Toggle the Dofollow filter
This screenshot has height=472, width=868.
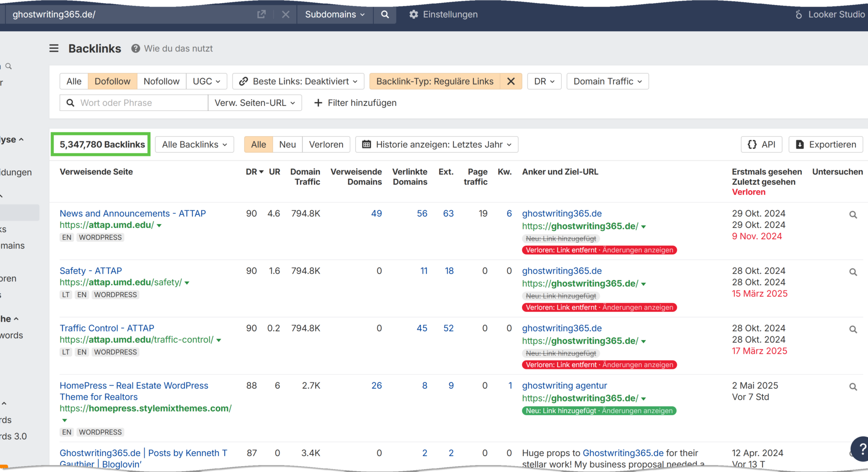click(112, 81)
